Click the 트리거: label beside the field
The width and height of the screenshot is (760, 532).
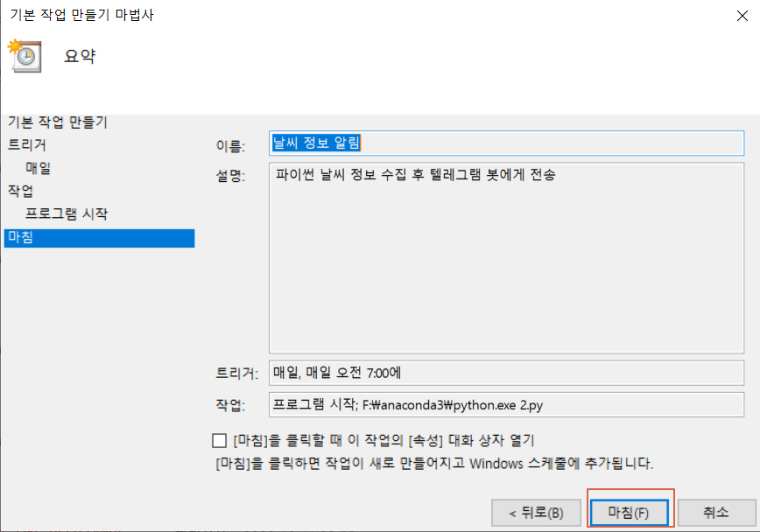click(x=237, y=373)
